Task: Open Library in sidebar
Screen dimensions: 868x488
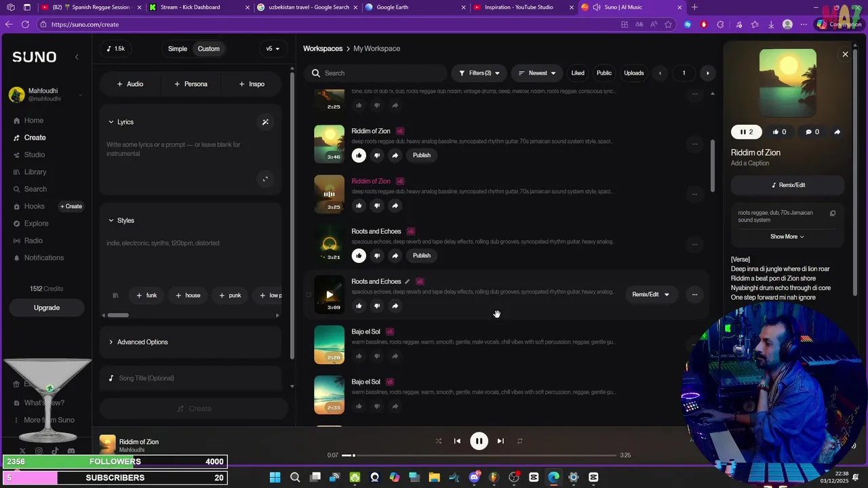Action: (x=35, y=172)
